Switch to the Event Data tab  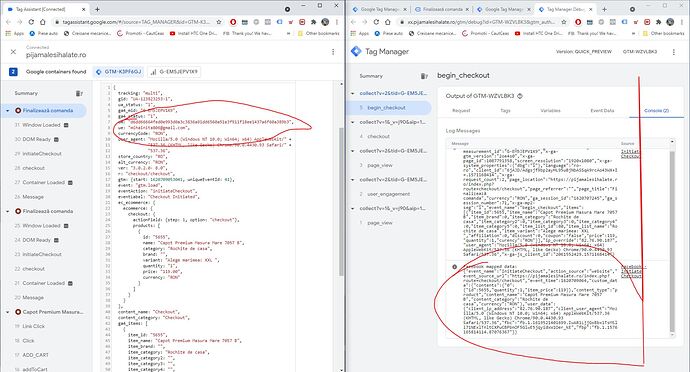(602, 110)
